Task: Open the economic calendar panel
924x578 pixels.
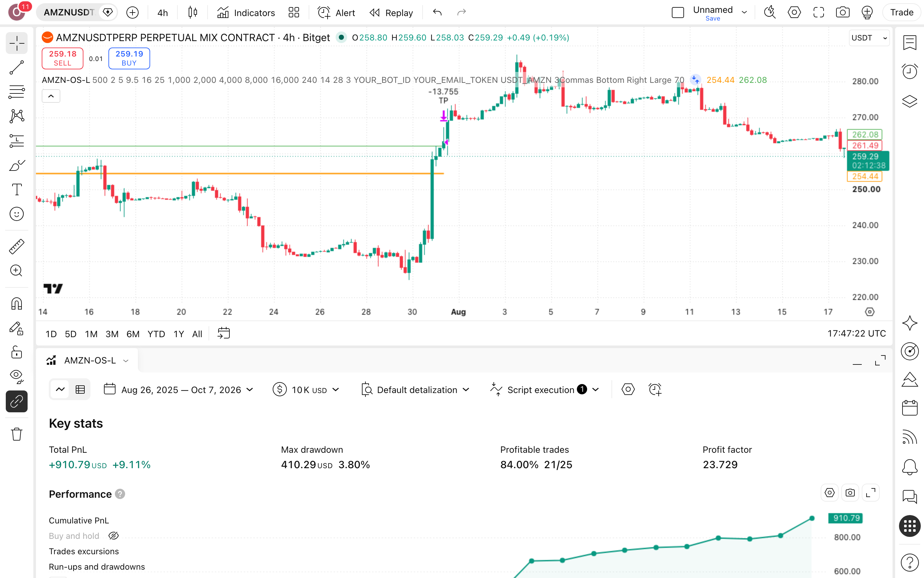Action: pos(910,408)
